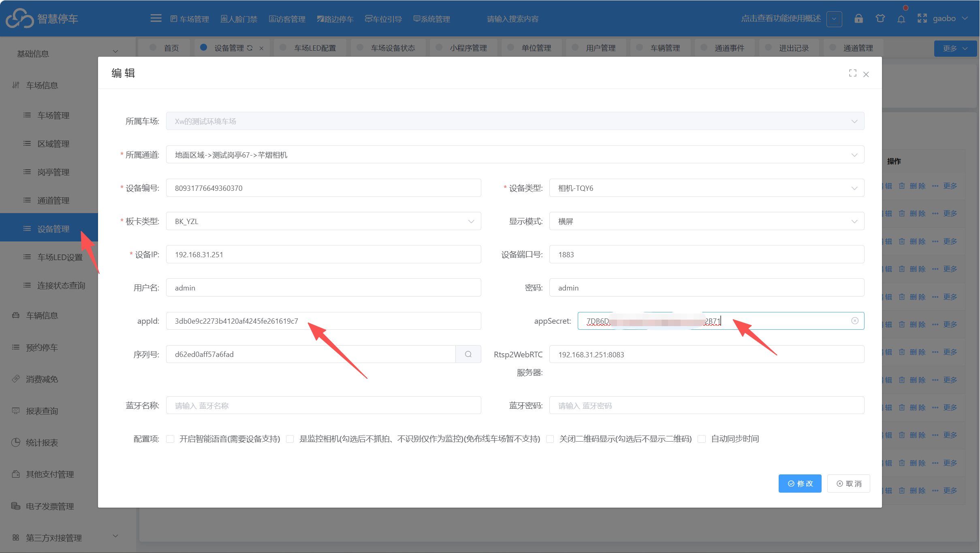Expand the 点击查看功能使用概述 dropdown arrow
This screenshot has height=553, width=980.
pyautogui.click(x=834, y=19)
